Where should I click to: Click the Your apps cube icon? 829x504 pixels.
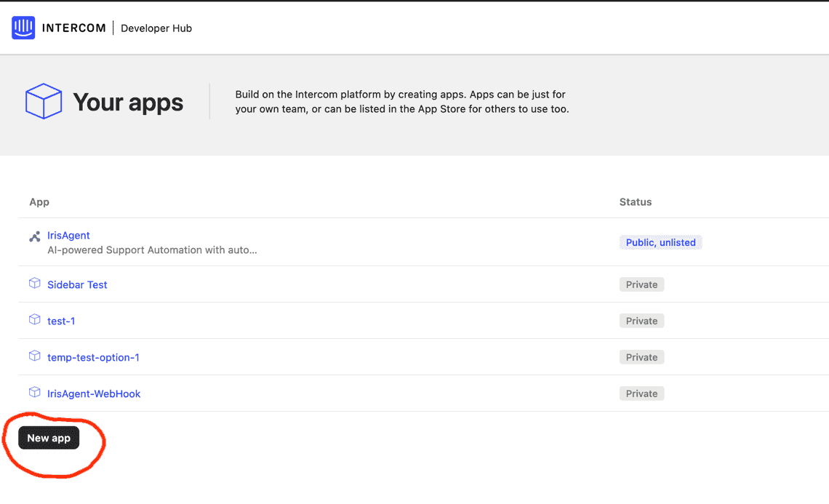point(44,101)
